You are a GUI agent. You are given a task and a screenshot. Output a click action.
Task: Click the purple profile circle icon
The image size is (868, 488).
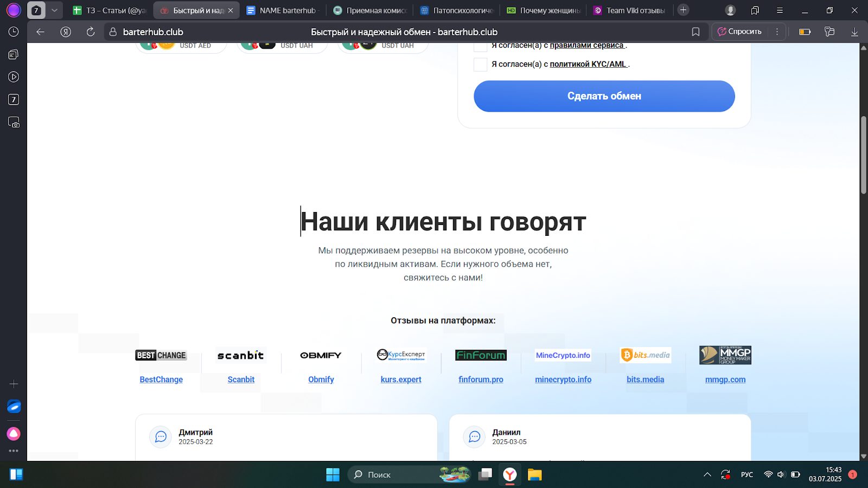tap(14, 10)
